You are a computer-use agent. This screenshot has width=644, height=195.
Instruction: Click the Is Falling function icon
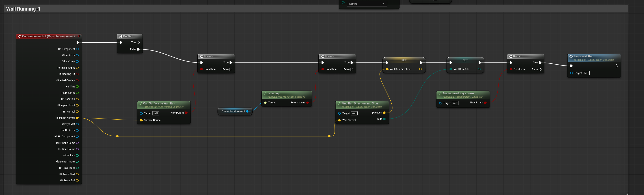click(x=265, y=93)
